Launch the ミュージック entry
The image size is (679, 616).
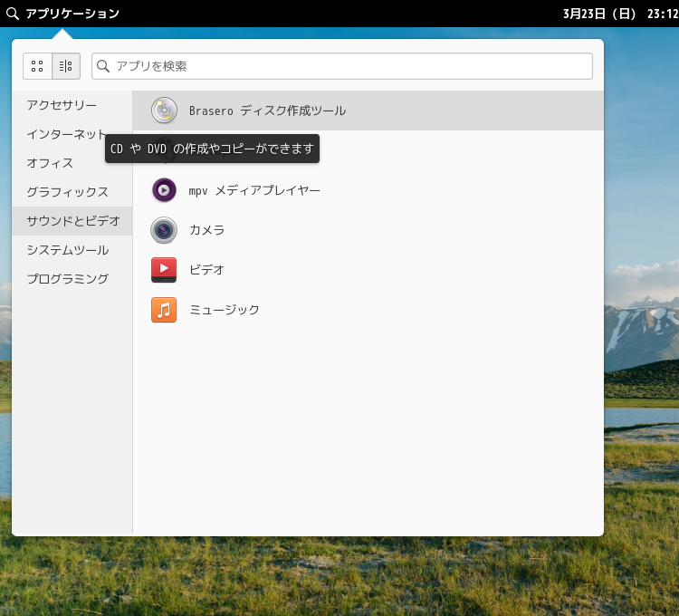click(368, 309)
